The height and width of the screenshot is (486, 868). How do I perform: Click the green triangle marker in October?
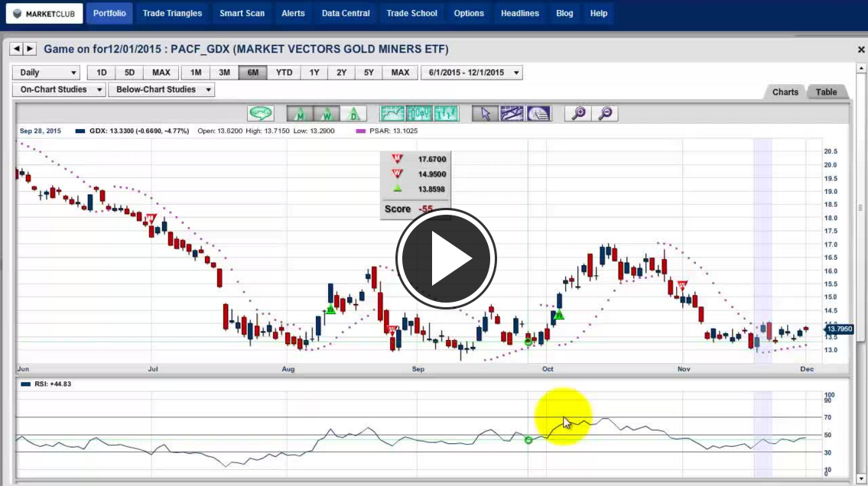(559, 315)
